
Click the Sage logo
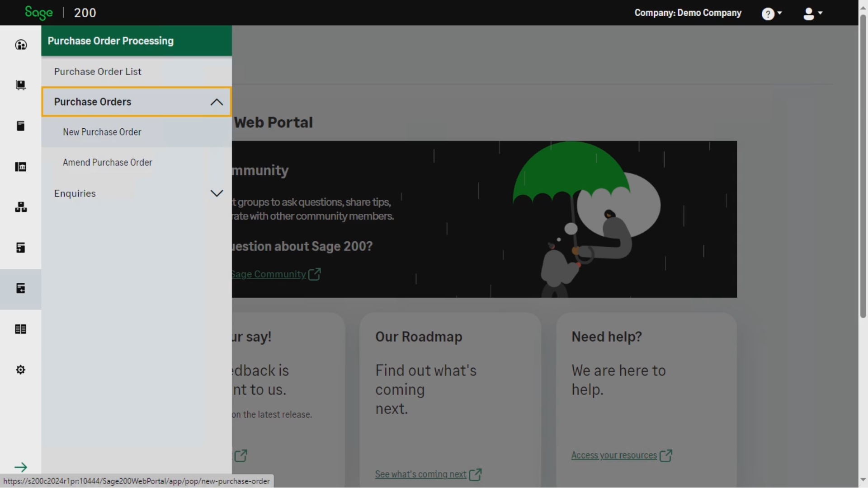click(39, 13)
